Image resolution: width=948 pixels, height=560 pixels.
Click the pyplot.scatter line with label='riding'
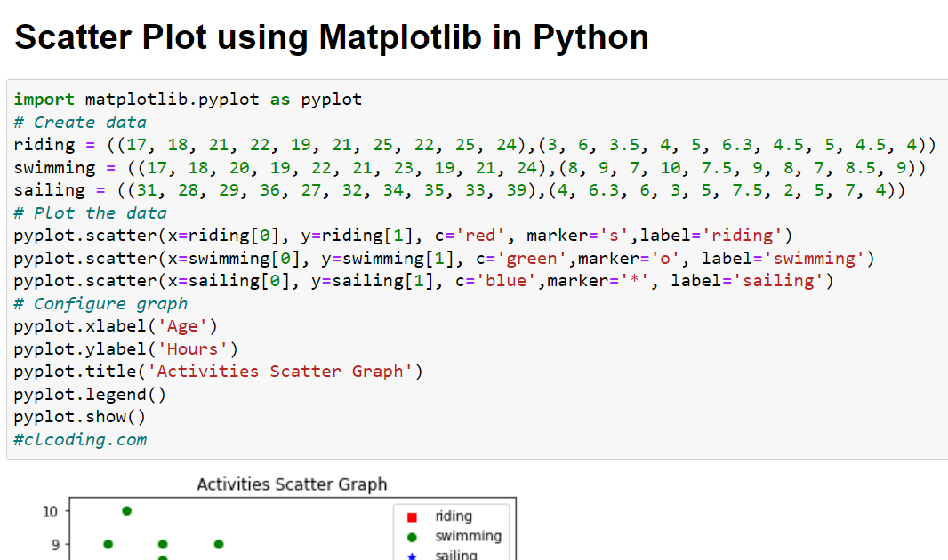403,236
